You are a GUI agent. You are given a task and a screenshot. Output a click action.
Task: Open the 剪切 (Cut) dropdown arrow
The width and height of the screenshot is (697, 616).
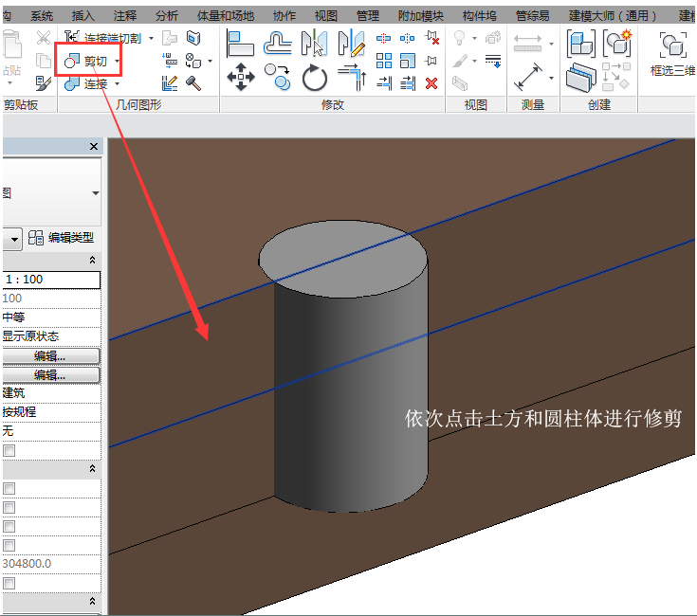point(118,62)
